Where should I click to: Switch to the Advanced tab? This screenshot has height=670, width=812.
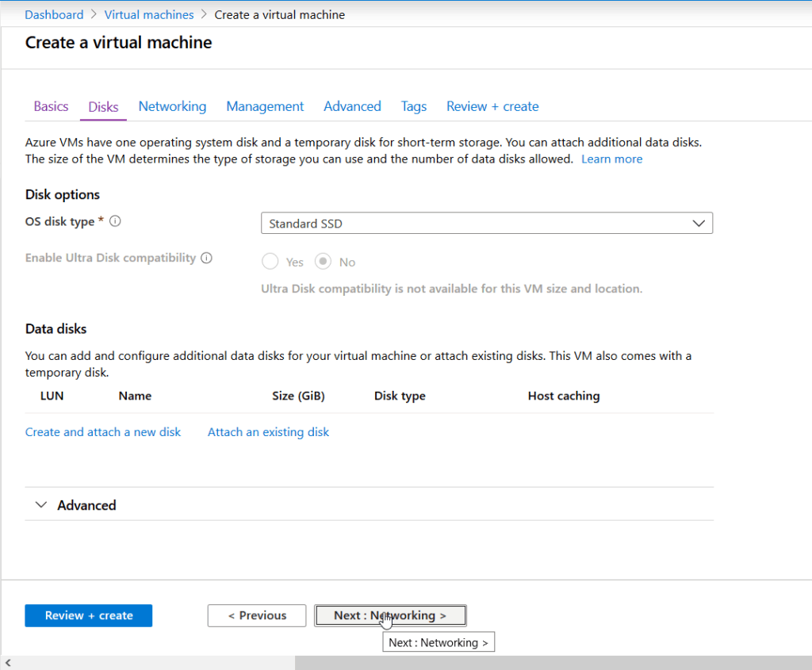(x=352, y=106)
